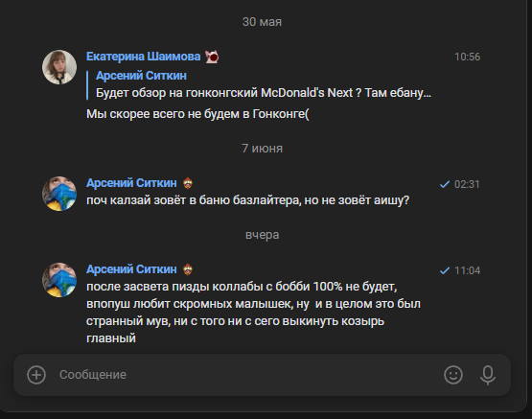
Task: Click the badge icon beside Арсений Ситкин at 11:04
Action: coord(188,269)
